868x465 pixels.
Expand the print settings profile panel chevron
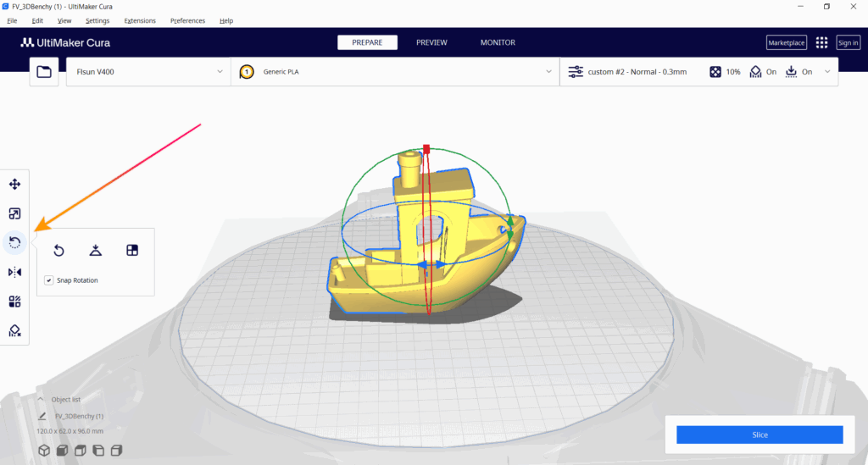[x=827, y=72]
